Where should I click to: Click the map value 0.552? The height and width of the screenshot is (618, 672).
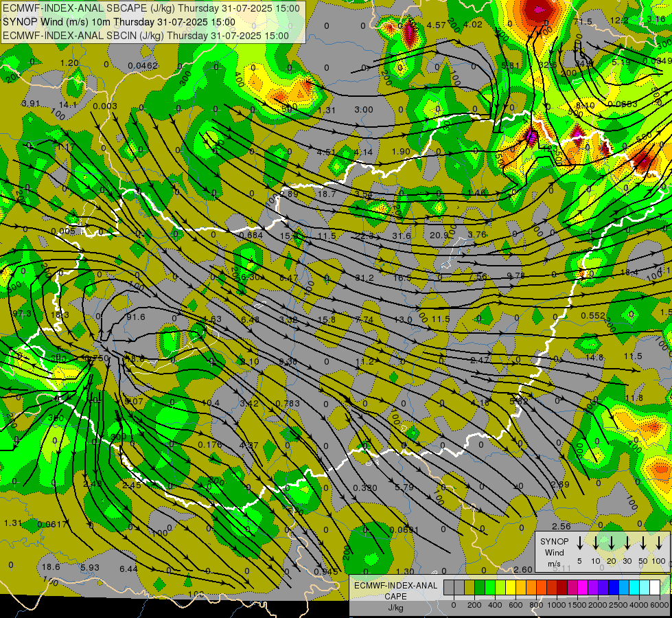(x=593, y=316)
